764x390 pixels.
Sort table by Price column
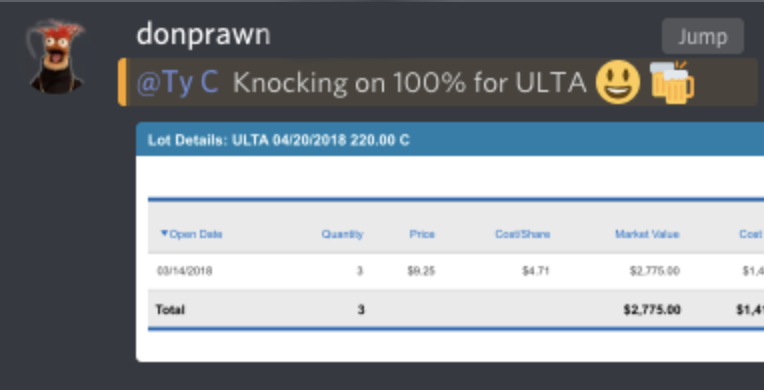coord(422,234)
